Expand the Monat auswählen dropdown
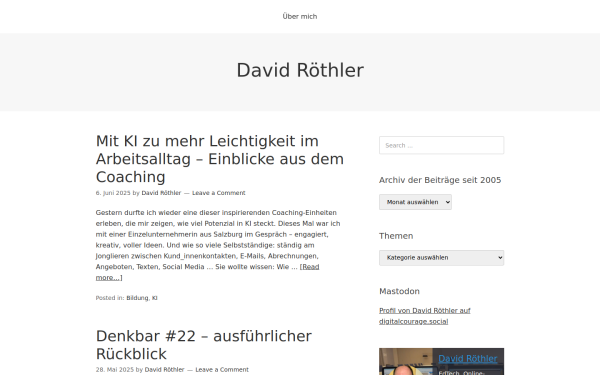 [415, 202]
